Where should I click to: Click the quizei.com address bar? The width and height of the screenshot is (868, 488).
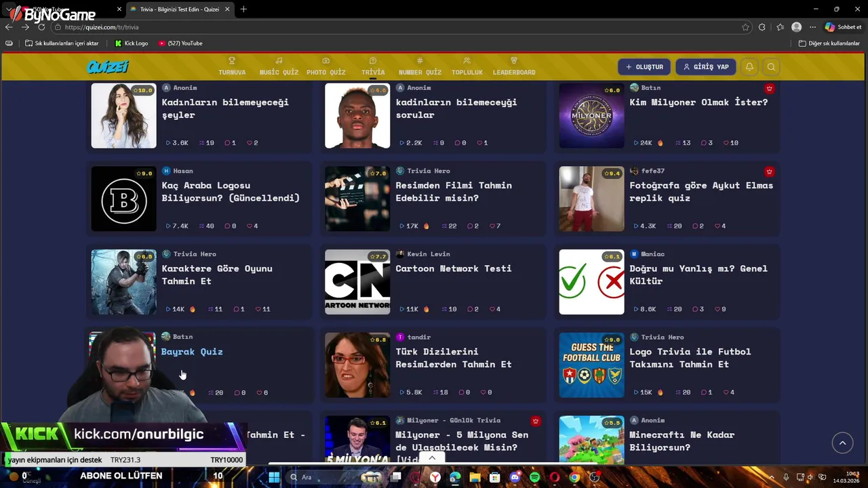point(400,27)
